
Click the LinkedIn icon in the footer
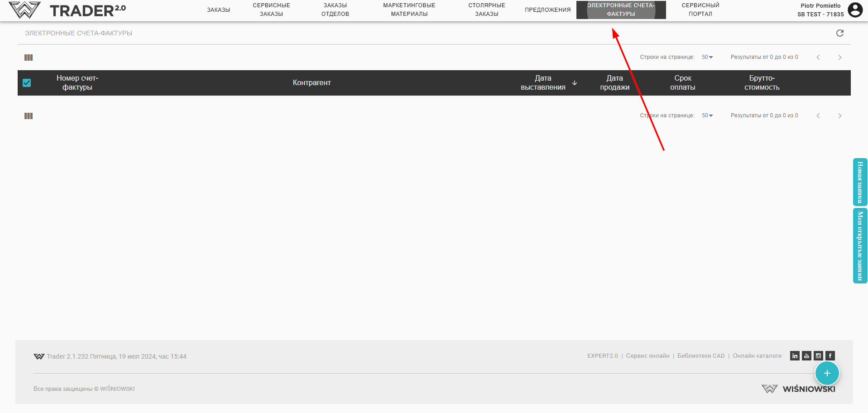(x=795, y=356)
